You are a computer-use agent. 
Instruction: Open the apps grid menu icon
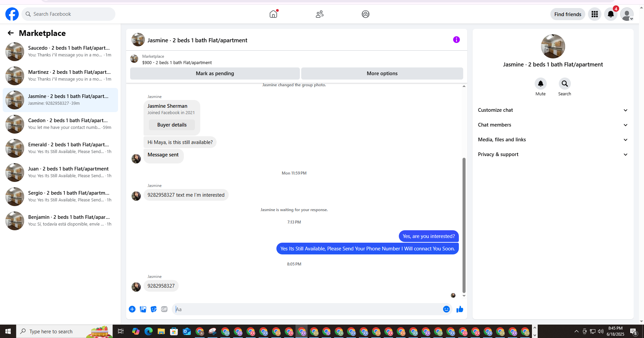595,14
